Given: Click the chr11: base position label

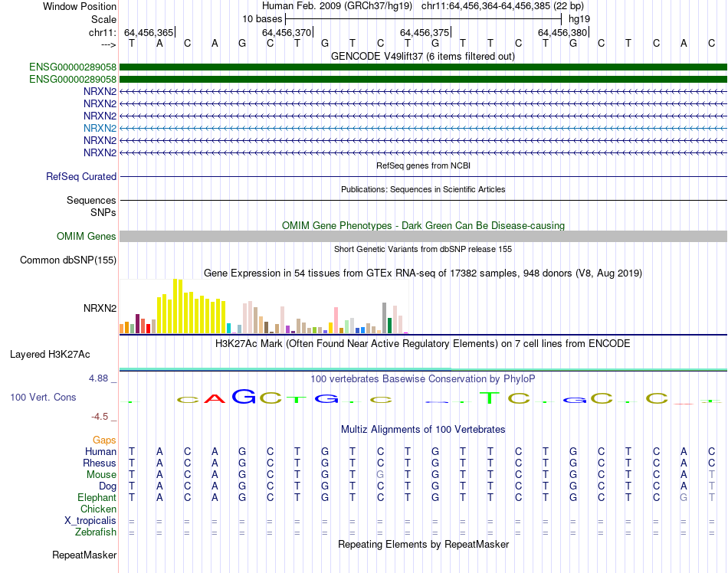Looking at the screenshot, I should [102, 32].
